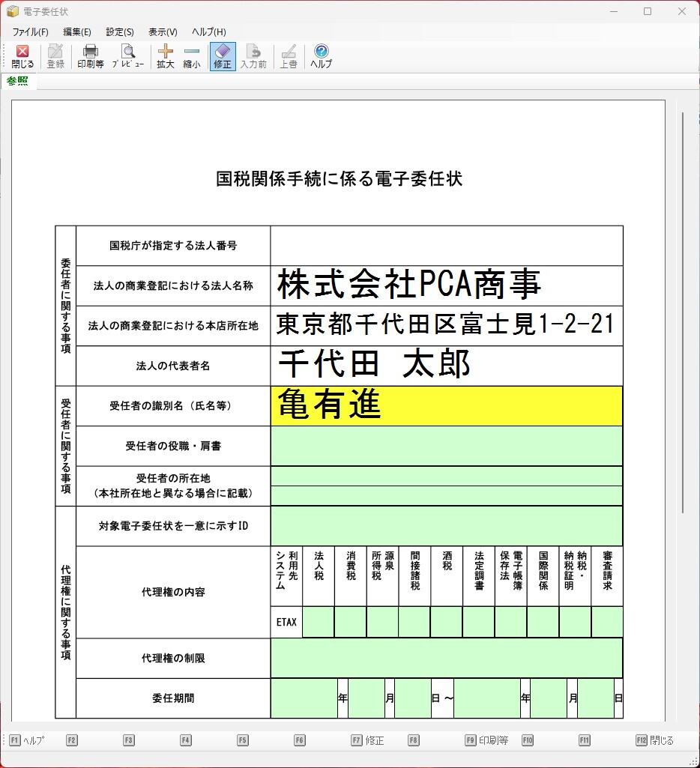Click the 委任期間 end year field

(x=487, y=698)
